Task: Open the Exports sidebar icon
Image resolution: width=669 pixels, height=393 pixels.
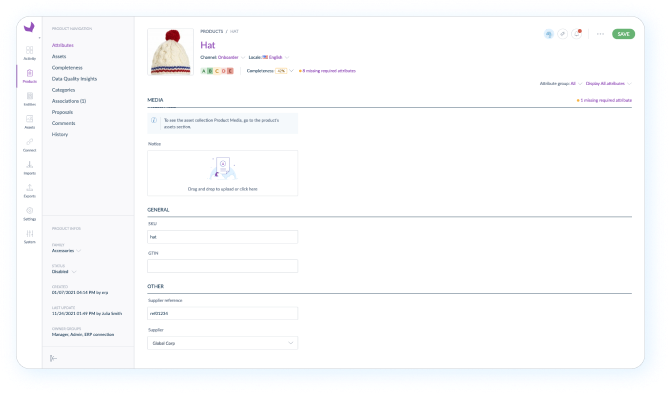Action: (29, 191)
